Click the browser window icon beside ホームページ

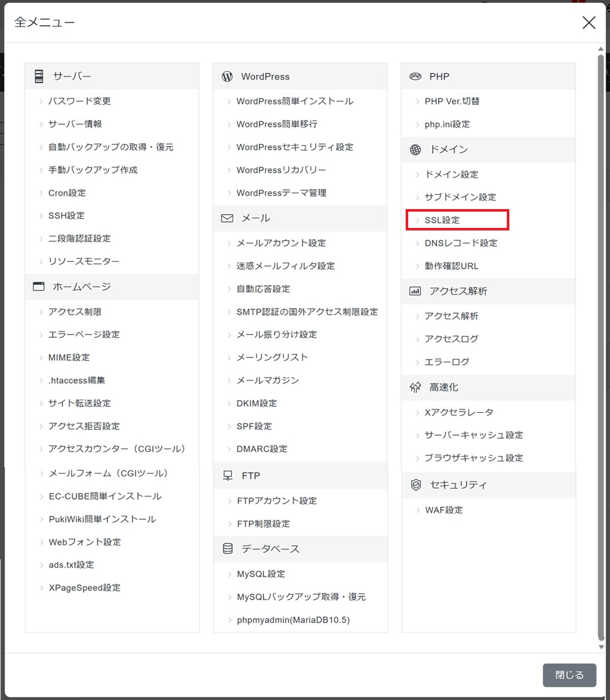pos(39,286)
